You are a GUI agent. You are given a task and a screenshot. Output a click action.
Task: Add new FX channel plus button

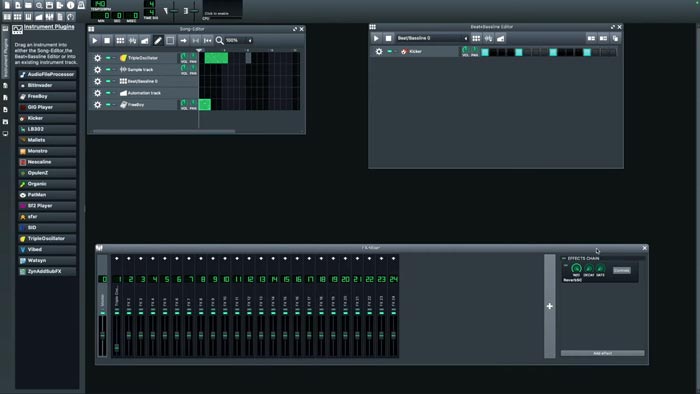[550, 307]
